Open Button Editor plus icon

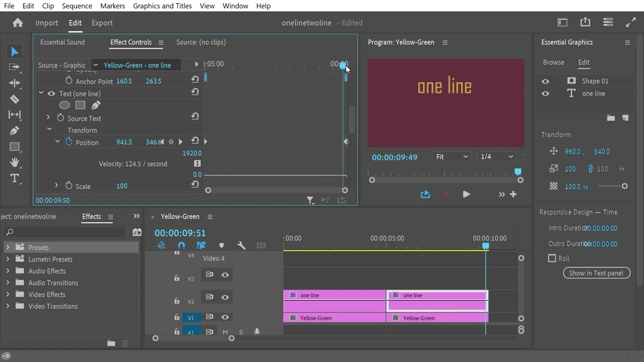[513, 194]
